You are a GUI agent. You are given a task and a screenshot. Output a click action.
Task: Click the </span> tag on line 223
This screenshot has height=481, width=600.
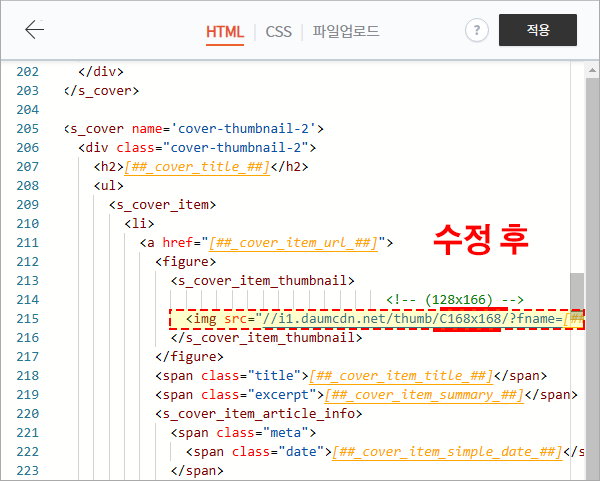click(197, 471)
